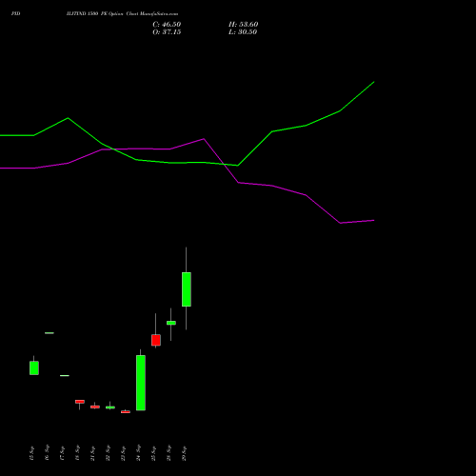Viewport: 476px width, 476px height.
Task: Click the 17 Sep date label
Action: pyautogui.click(x=62, y=453)
